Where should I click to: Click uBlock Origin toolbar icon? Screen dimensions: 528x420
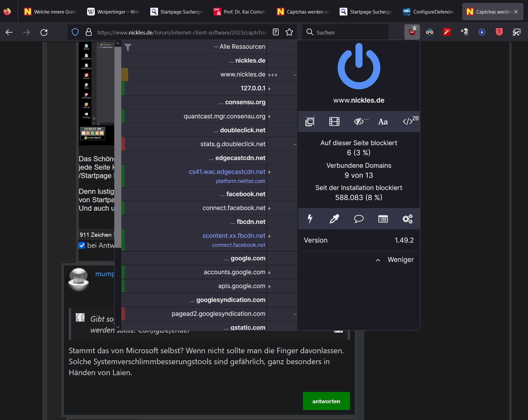pos(412,32)
